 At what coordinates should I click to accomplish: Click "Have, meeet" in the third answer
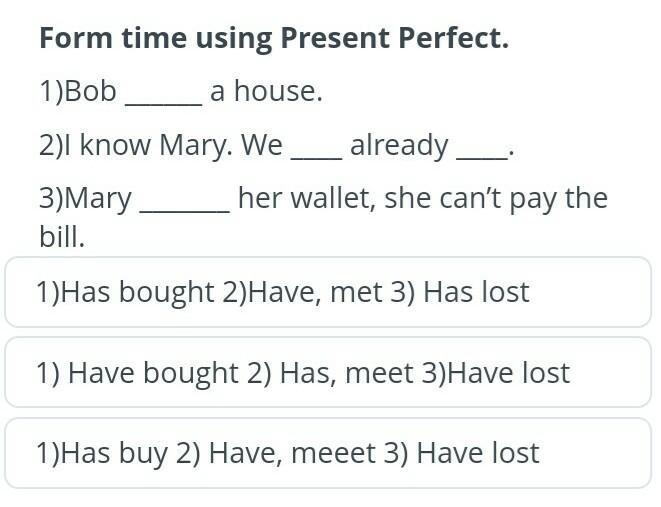290,453
